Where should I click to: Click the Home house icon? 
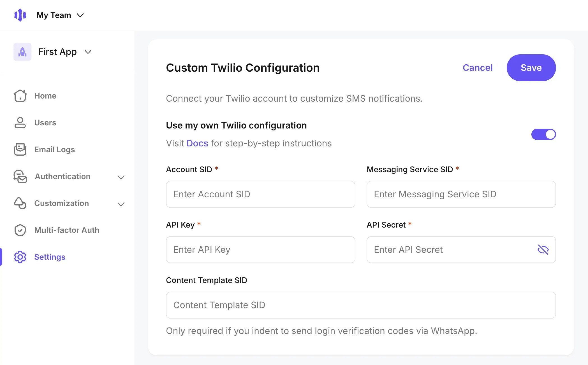pos(20,96)
